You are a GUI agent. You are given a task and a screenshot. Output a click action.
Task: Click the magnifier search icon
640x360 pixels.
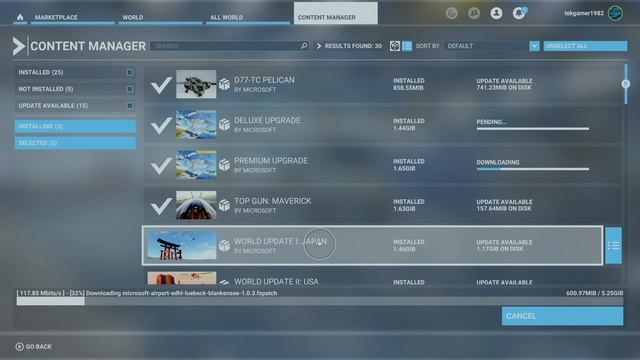(x=304, y=46)
